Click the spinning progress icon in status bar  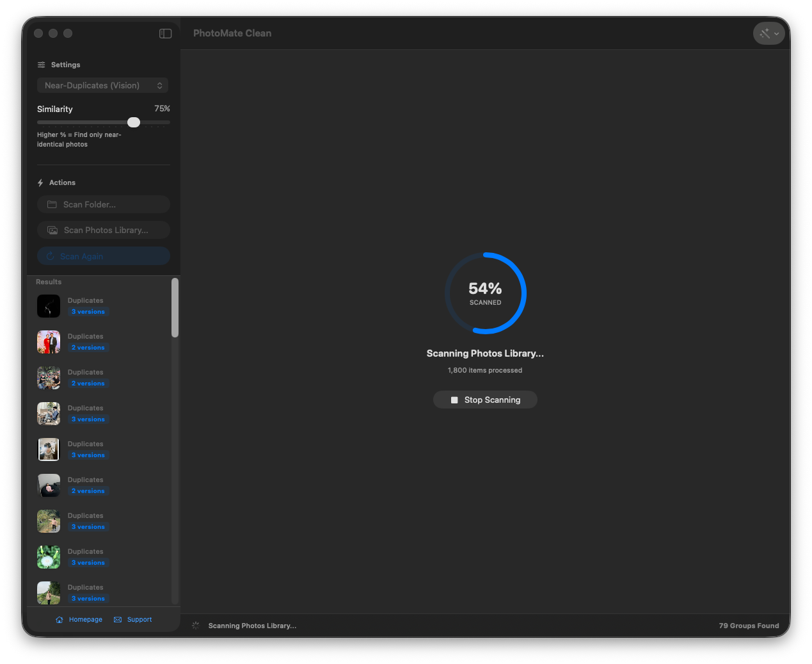click(195, 625)
